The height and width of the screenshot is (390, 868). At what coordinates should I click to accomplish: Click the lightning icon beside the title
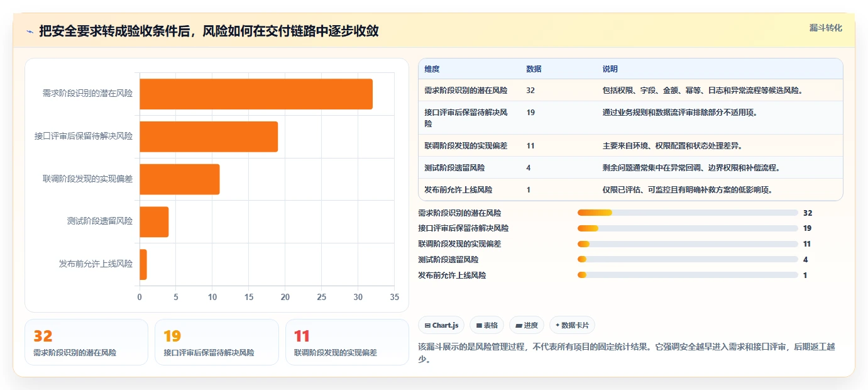[30, 31]
